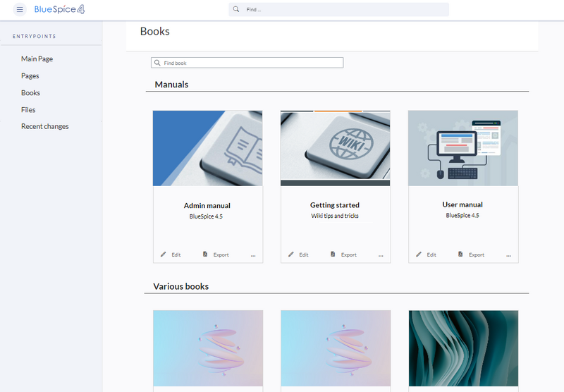
Task: Click the Export icon on User manual
Action: (x=461, y=255)
